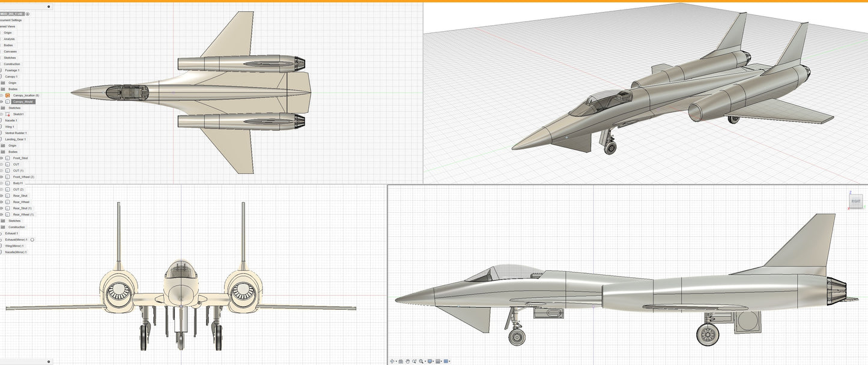The height and width of the screenshot is (365, 868).
Task: Open the Display Settings dropdown arrow
Action: click(x=433, y=361)
